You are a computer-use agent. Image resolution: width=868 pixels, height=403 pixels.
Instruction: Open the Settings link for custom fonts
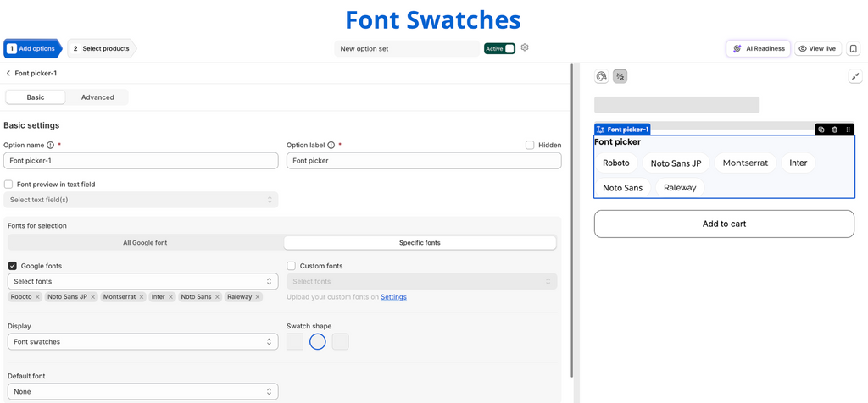coord(393,297)
